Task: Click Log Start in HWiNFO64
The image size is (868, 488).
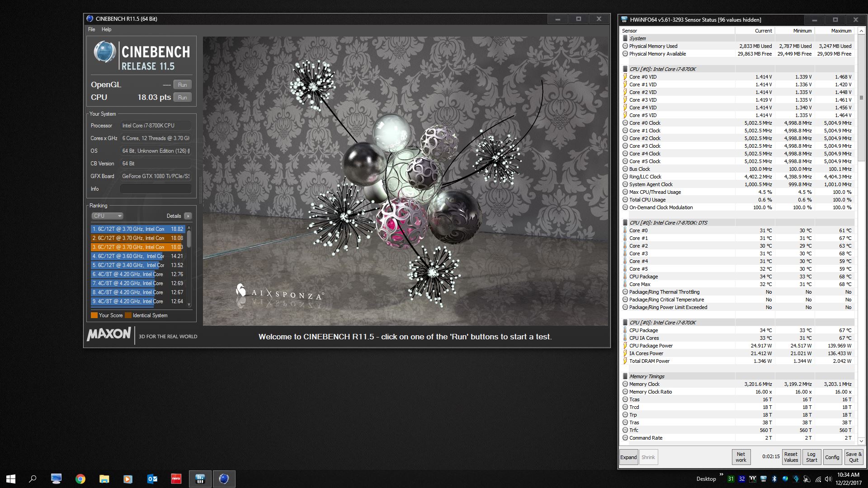Action: (811, 457)
